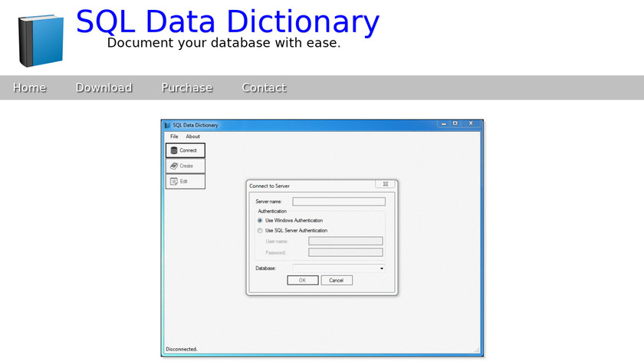Open the About menu in the app window
This screenshot has width=644, height=362.
point(192,137)
